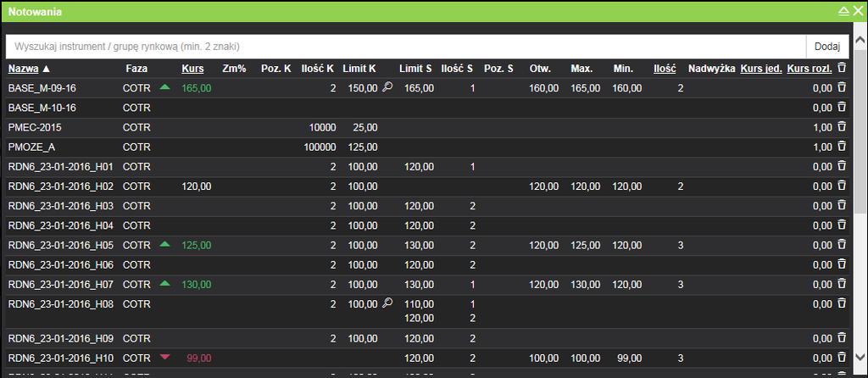Remove RDN6_23-01-2016_H08 with trash icon

point(842,303)
